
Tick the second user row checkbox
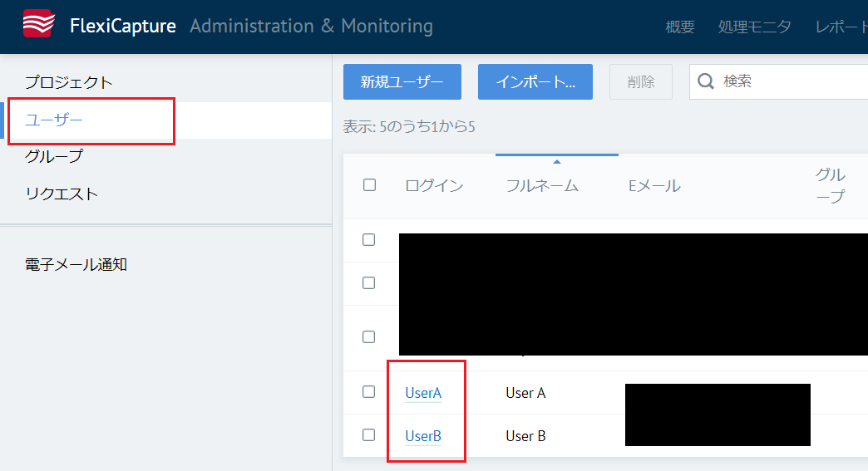[368, 283]
